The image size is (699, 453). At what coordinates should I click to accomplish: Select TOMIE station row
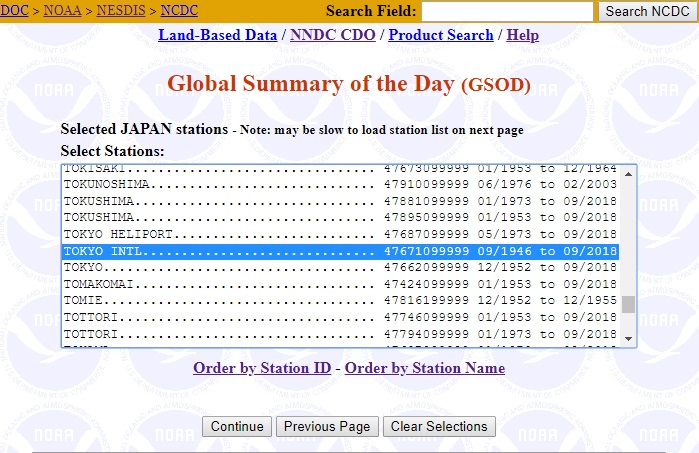[x=340, y=301]
